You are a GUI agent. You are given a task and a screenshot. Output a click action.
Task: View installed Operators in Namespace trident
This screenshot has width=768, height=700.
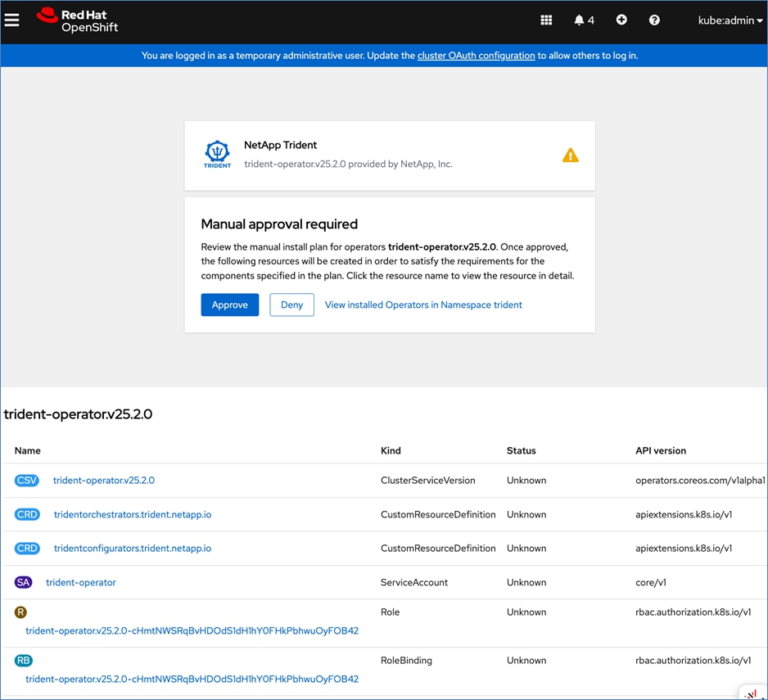pyautogui.click(x=423, y=305)
